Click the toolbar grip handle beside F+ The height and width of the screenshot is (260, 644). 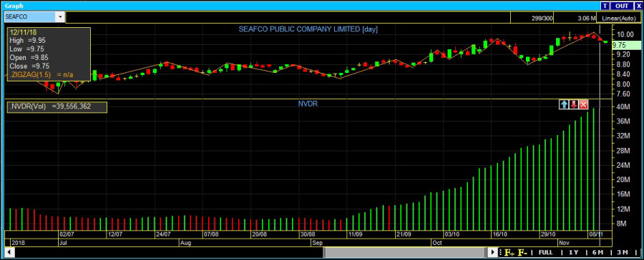tap(501, 252)
